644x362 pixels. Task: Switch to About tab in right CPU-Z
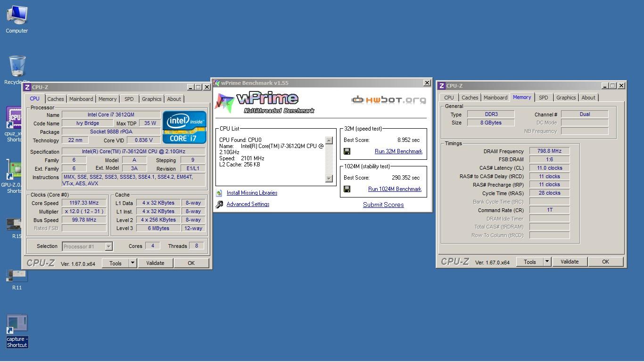click(x=588, y=98)
